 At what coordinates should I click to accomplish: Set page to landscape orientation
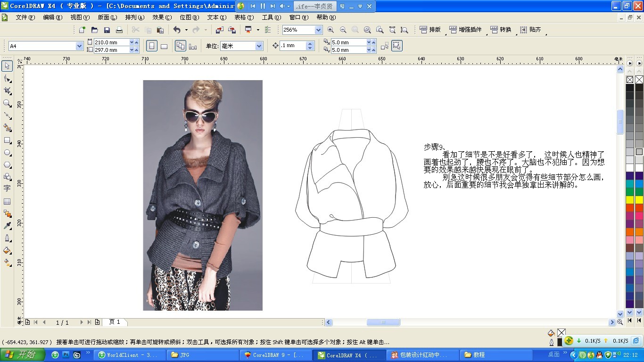click(x=164, y=46)
